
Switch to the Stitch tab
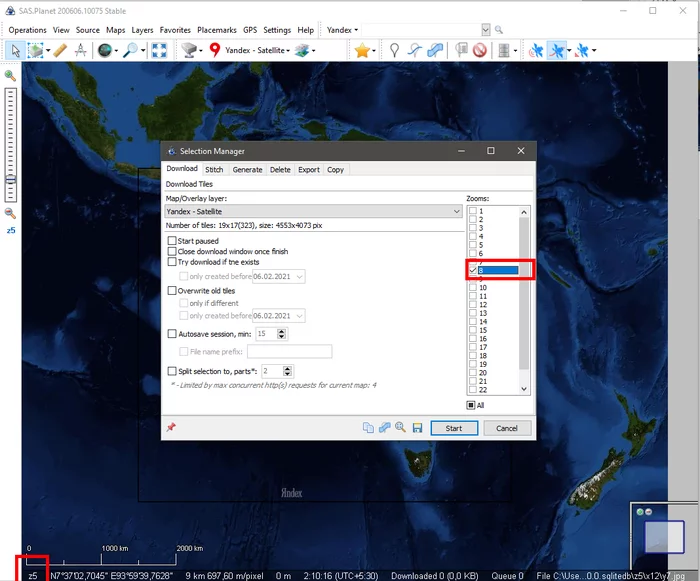(214, 170)
